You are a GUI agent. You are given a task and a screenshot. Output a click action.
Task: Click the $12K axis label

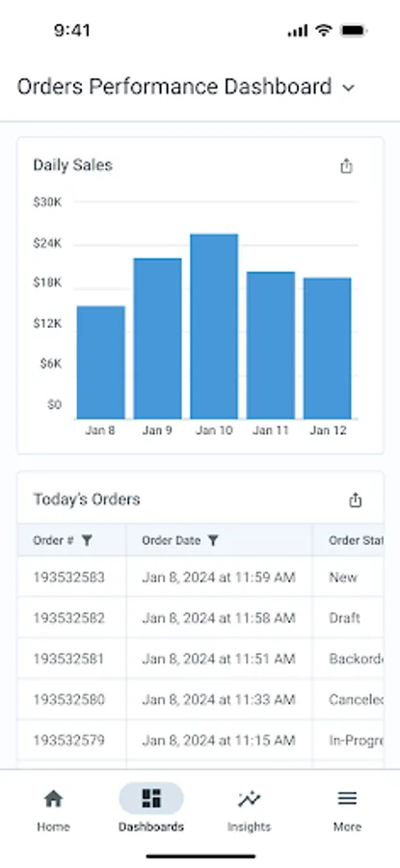[47, 323]
